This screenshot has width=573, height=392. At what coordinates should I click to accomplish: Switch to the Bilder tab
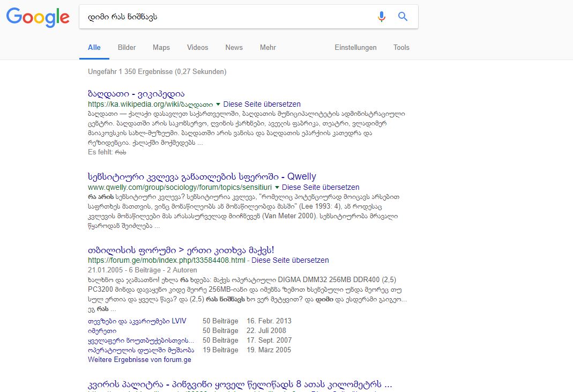pyautogui.click(x=126, y=48)
